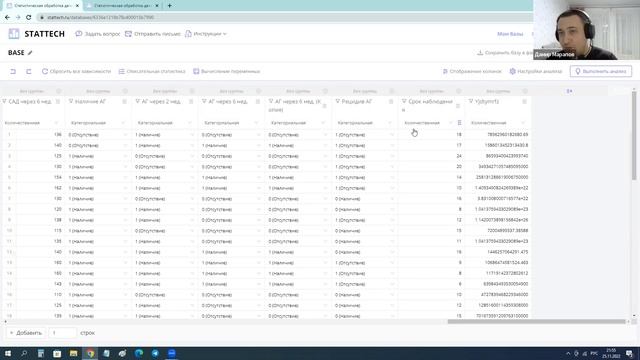Click 'Выполнить анализ' button
Viewport: 640px width, 360px height.
601,71
